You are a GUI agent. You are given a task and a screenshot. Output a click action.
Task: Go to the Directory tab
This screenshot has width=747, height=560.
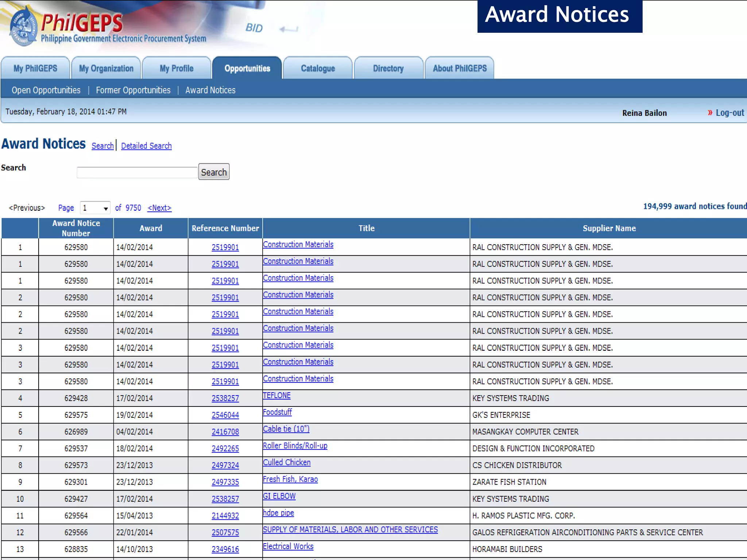[x=388, y=68]
